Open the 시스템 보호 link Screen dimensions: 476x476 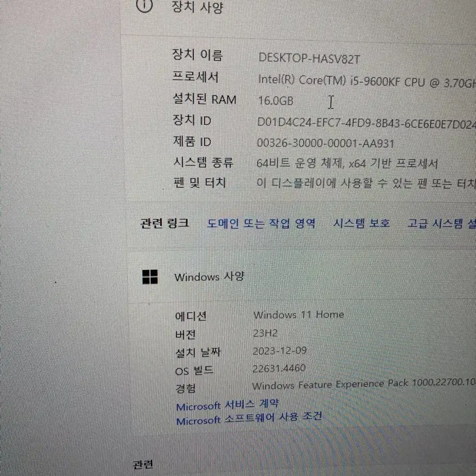point(362,223)
